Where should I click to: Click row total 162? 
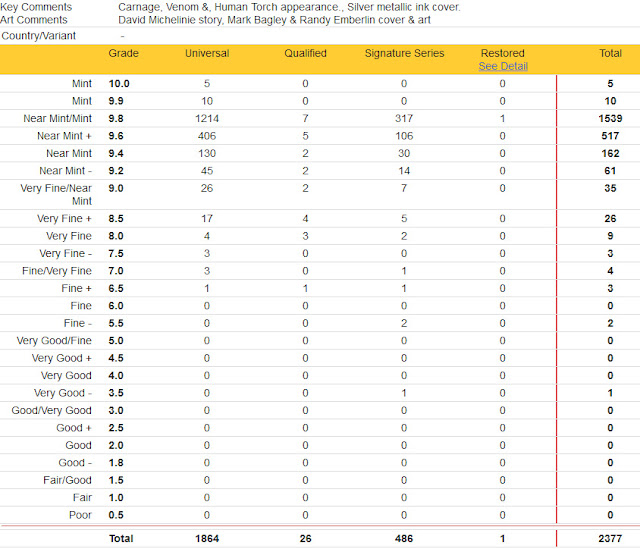[x=610, y=153]
